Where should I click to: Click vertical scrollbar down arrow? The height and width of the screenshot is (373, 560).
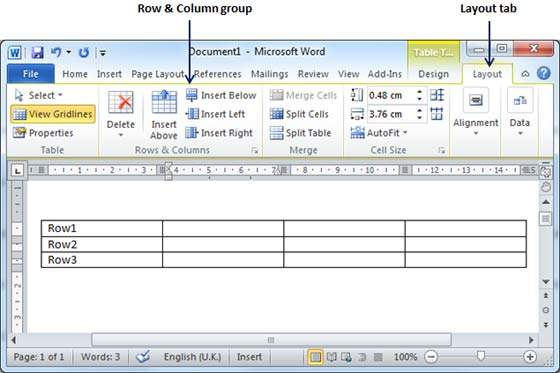click(x=545, y=282)
